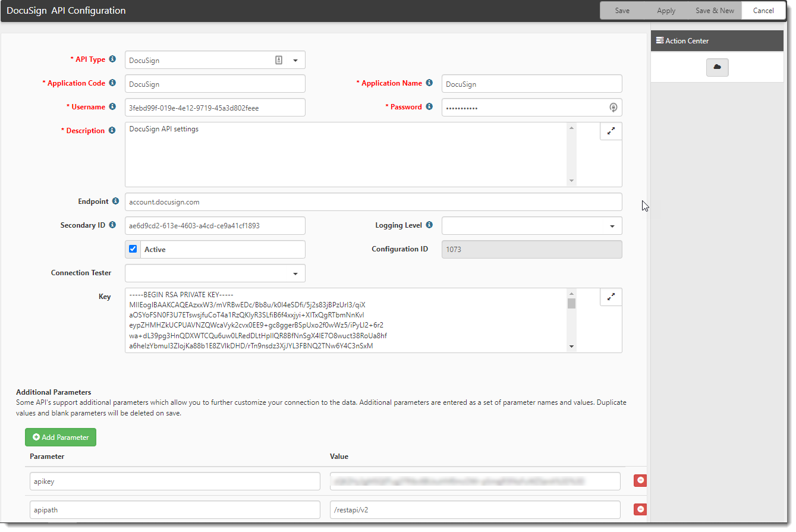Expand the Key text area with the expand icon
Screen dimensions: 796x532
coord(611,297)
